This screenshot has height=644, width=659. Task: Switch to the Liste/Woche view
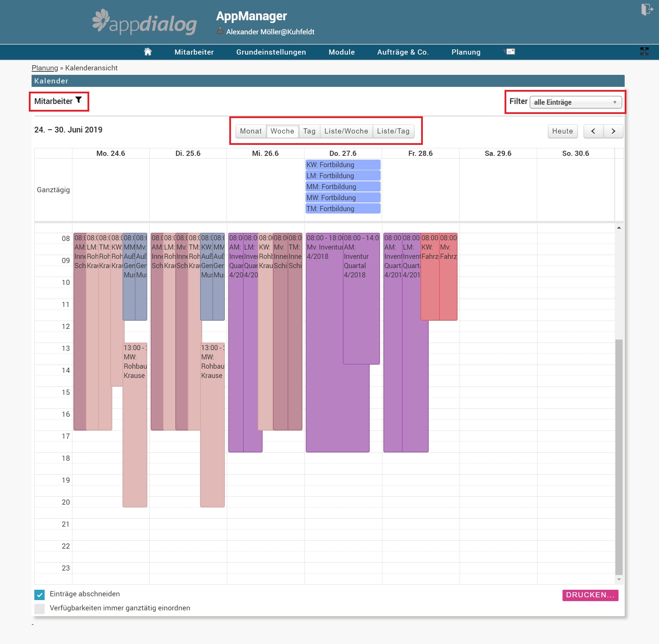346,131
